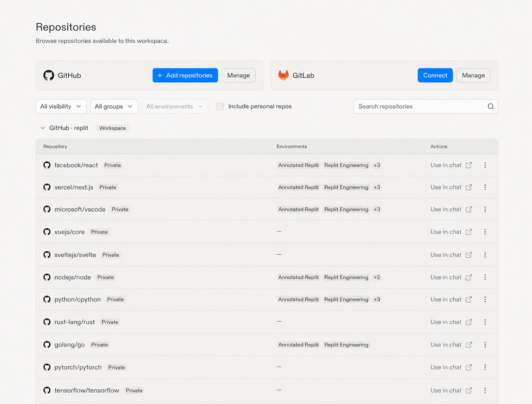Use python/cpython in chat
The height and width of the screenshot is (404, 532).
click(x=451, y=299)
